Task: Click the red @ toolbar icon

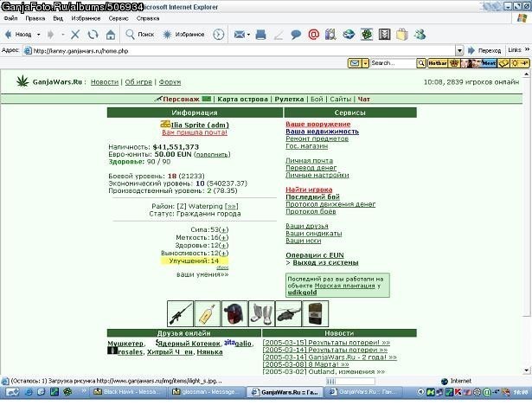Action: pos(313,35)
